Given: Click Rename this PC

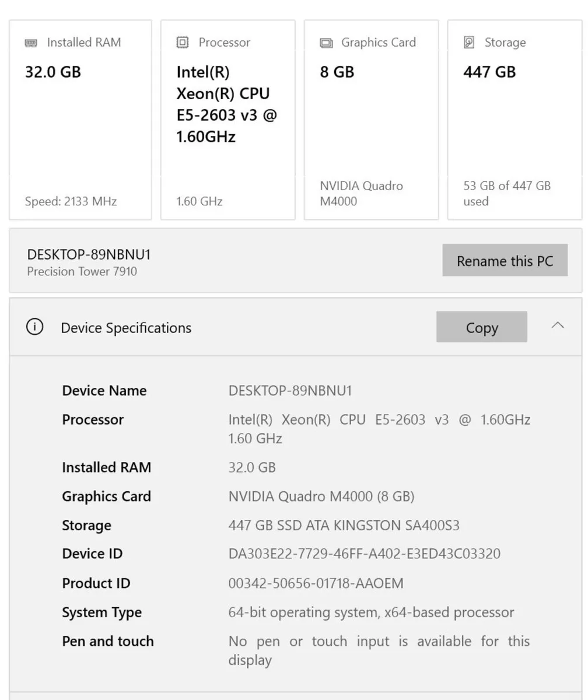Looking at the screenshot, I should click(x=505, y=260).
